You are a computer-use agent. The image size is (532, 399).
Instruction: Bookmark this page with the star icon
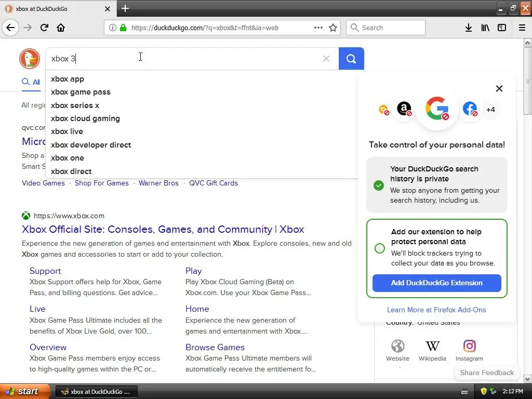click(333, 28)
